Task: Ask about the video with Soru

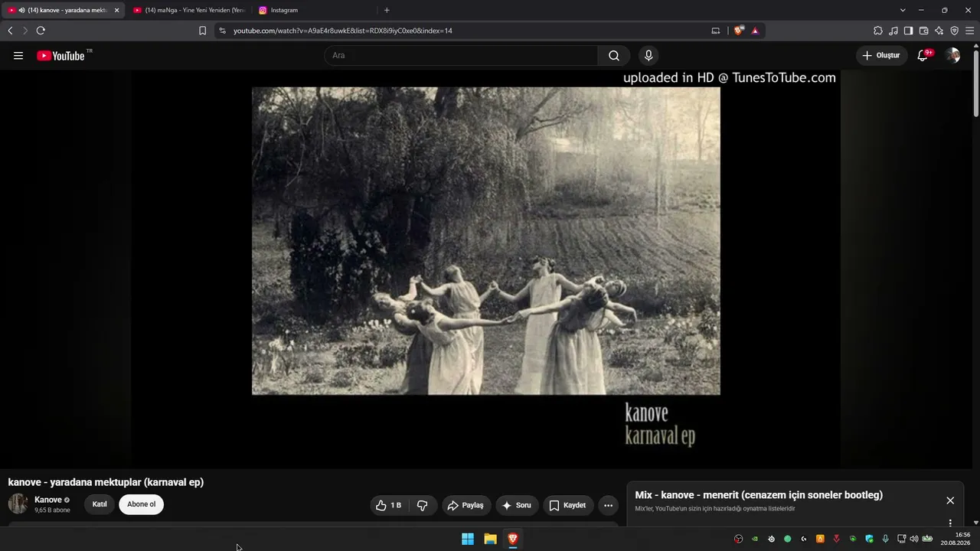Action: pos(517,505)
